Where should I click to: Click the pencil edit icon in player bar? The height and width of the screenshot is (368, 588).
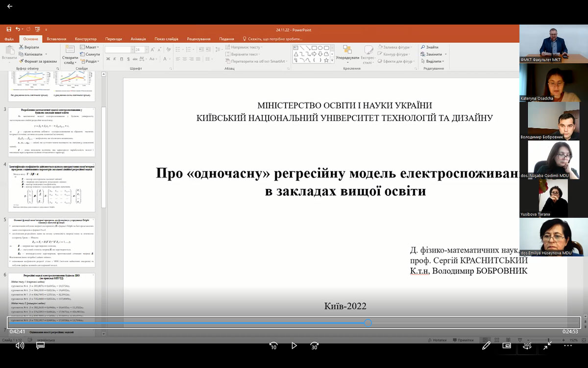(x=486, y=345)
